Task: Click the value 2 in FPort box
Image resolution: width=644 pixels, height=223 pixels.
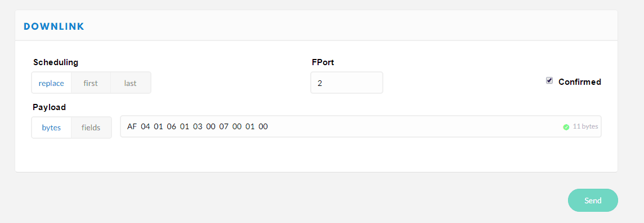Action: click(320, 83)
